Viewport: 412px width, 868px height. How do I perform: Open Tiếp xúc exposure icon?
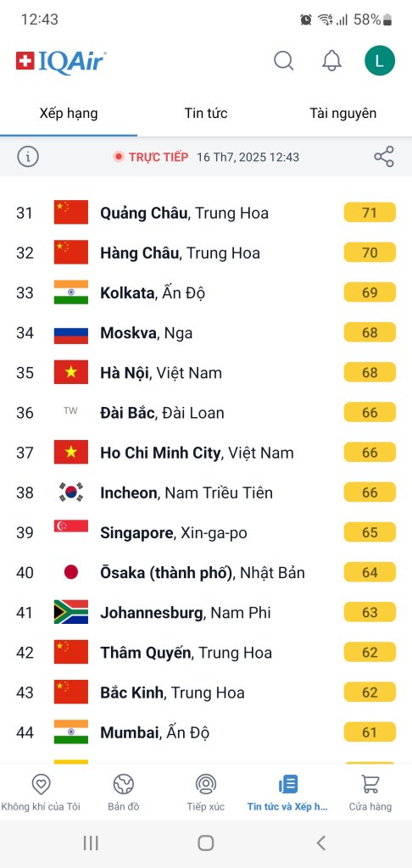tap(205, 784)
